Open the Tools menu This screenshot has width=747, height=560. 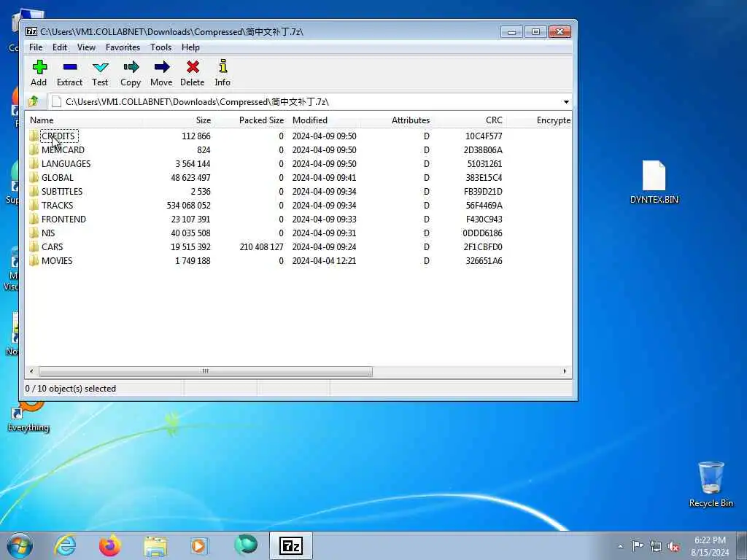click(x=160, y=47)
